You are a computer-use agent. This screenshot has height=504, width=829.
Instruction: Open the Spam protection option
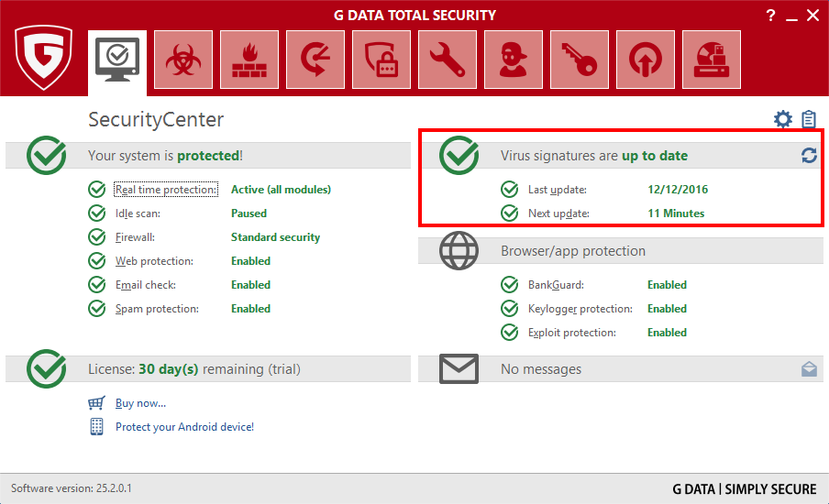click(x=158, y=309)
